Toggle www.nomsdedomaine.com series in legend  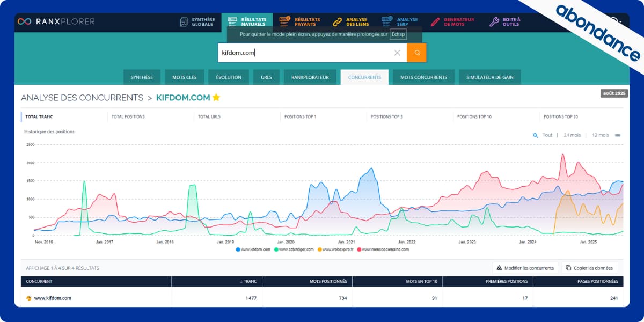click(384, 250)
